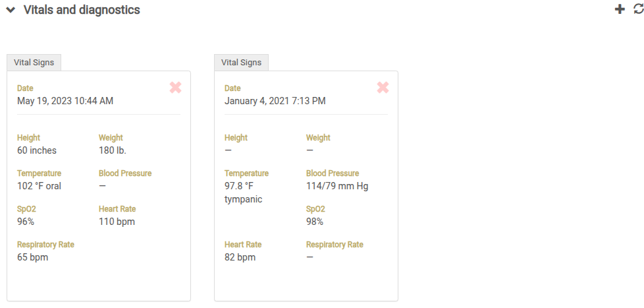Select the 110 bpm heart rate value
The width and height of the screenshot is (644, 308).
coord(117,222)
